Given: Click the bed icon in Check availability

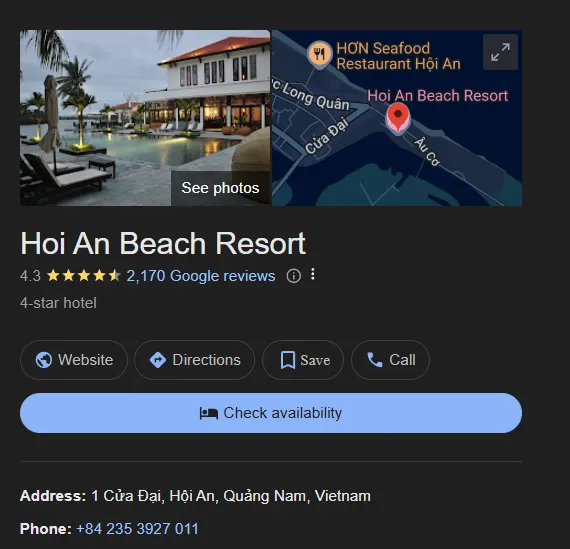Looking at the screenshot, I should (x=209, y=413).
